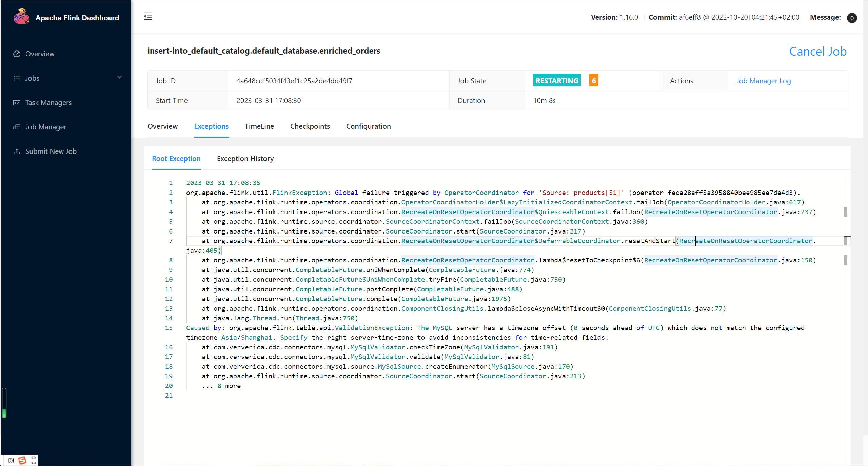The image size is (868, 466).
Task: Select the Exceptions tab
Action: point(211,126)
